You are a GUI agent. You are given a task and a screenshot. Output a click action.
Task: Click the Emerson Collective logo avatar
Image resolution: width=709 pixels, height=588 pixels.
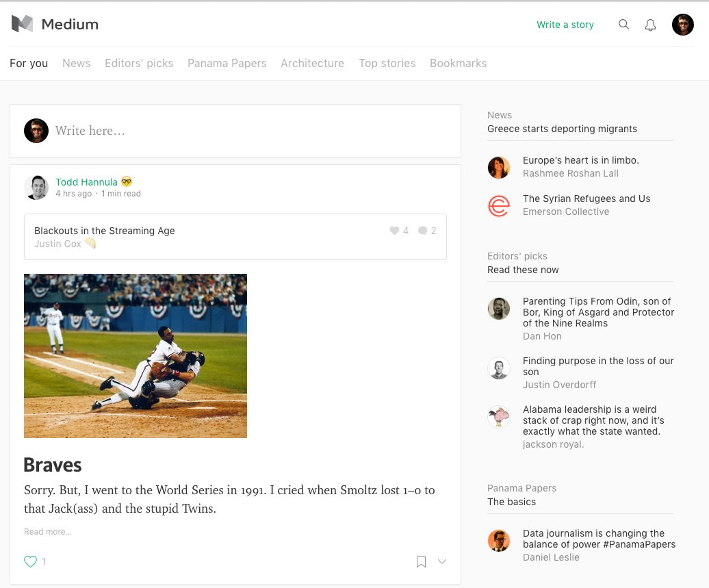click(499, 206)
